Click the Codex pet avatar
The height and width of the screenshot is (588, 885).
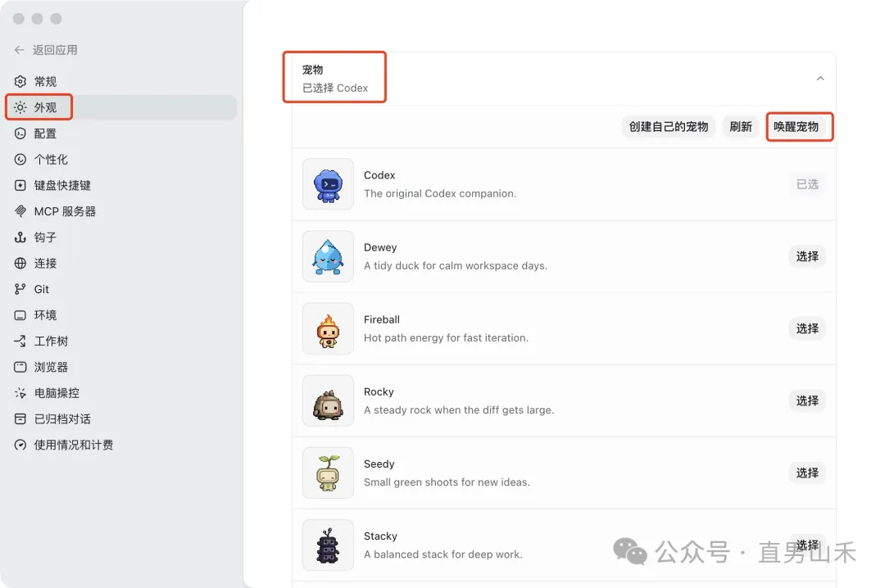point(328,184)
